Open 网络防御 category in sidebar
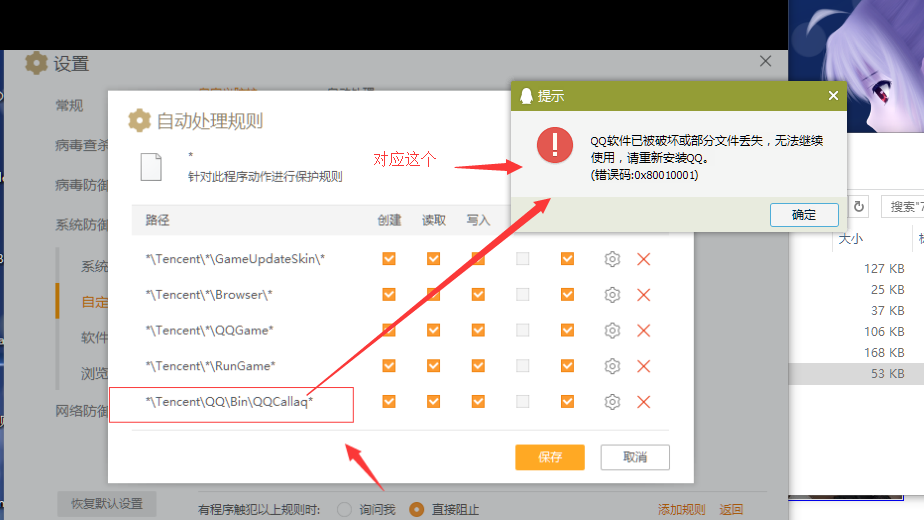 [x=82, y=410]
